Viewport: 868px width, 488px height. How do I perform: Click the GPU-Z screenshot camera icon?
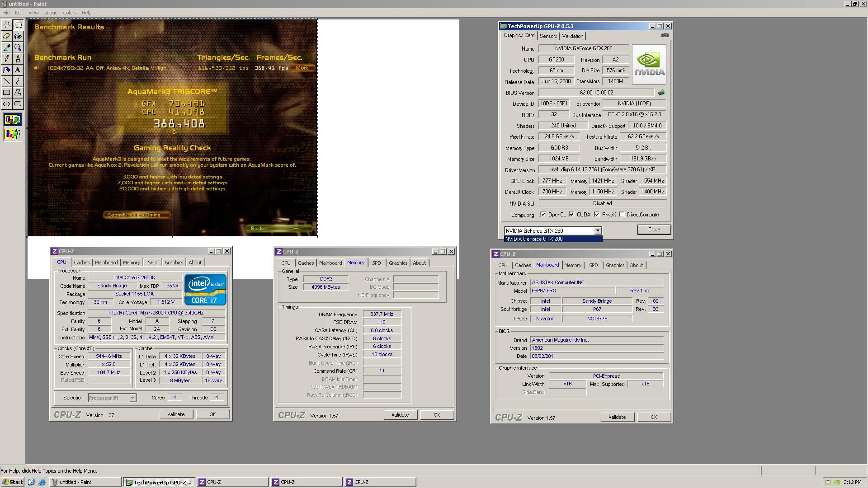(x=665, y=35)
